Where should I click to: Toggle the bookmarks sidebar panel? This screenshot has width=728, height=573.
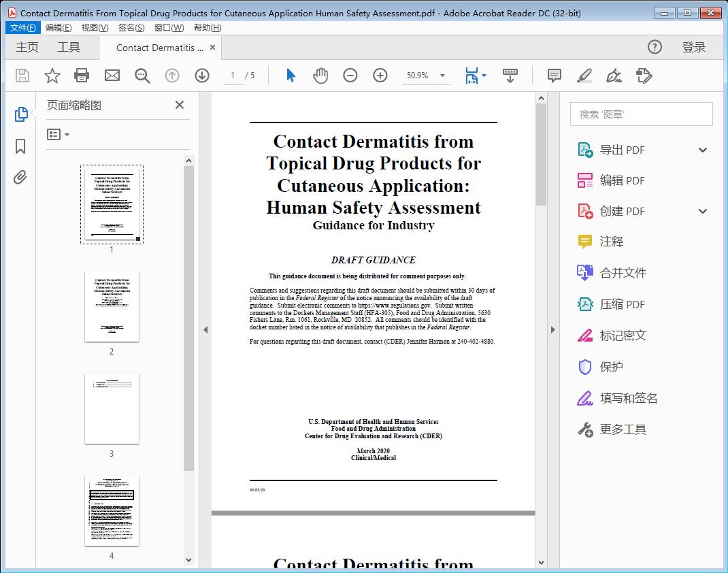[x=20, y=146]
